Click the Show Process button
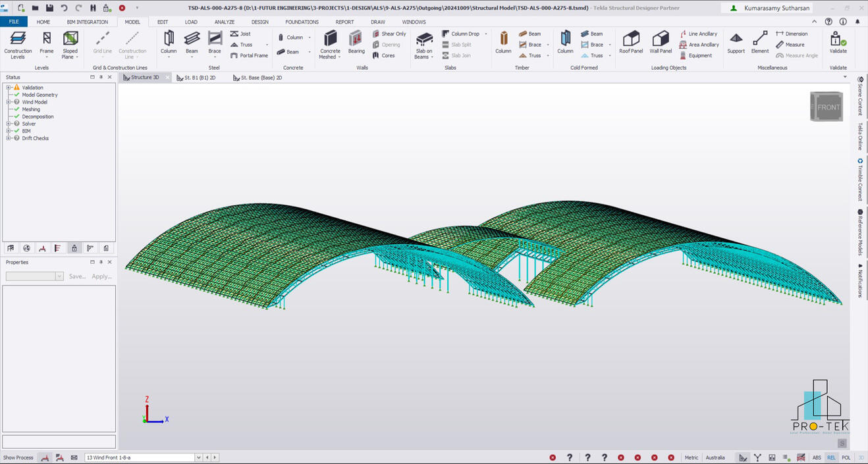 (x=18, y=457)
